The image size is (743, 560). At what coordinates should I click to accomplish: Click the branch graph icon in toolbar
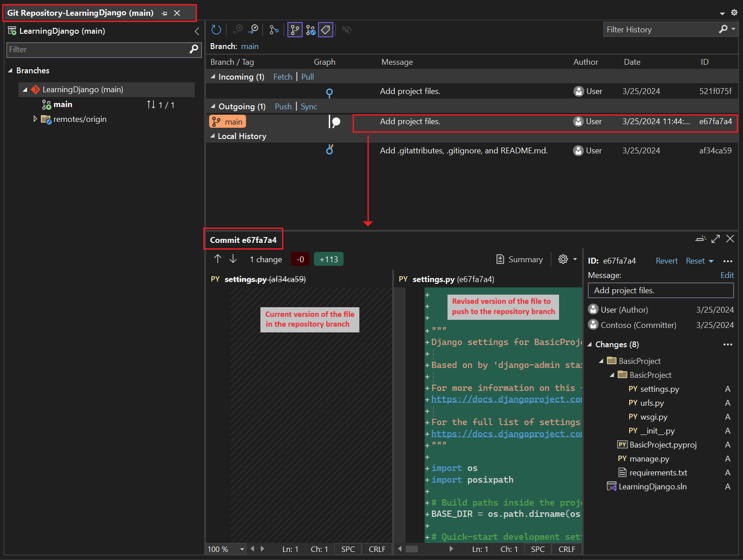[x=274, y=30]
